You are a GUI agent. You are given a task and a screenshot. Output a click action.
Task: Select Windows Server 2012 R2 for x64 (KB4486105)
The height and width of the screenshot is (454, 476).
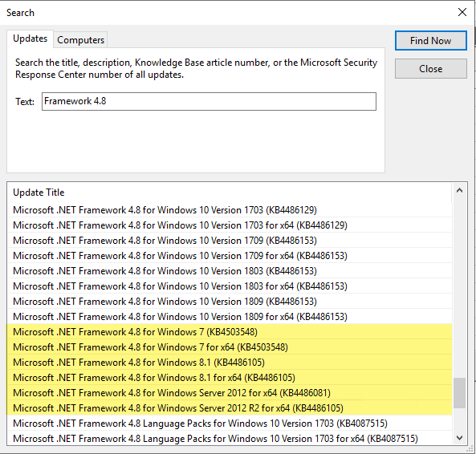(230, 408)
